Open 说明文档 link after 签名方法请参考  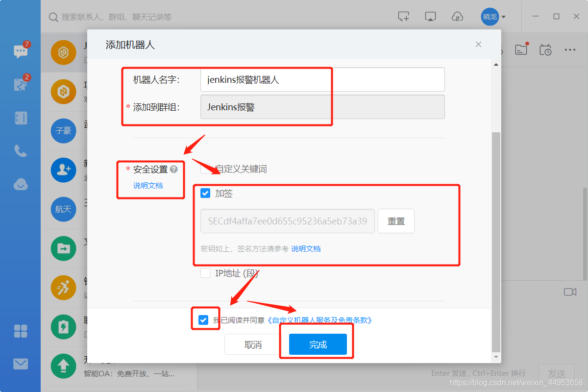point(306,249)
